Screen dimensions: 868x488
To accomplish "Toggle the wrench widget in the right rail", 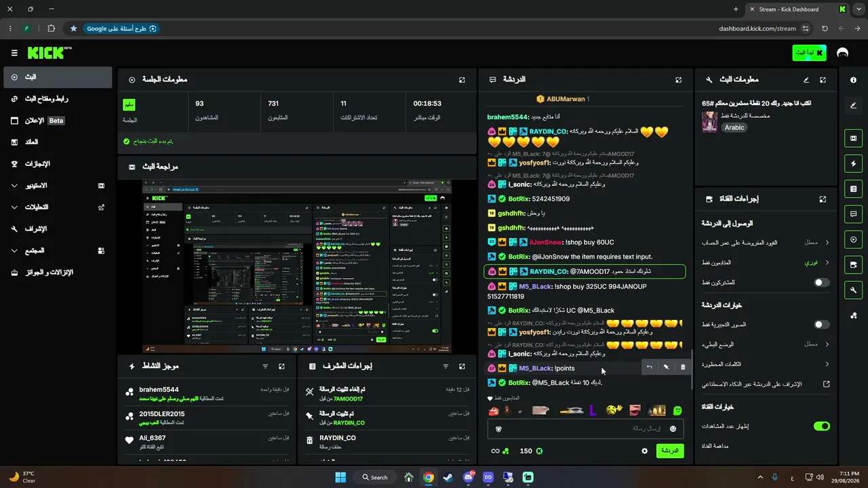I will coord(853,290).
